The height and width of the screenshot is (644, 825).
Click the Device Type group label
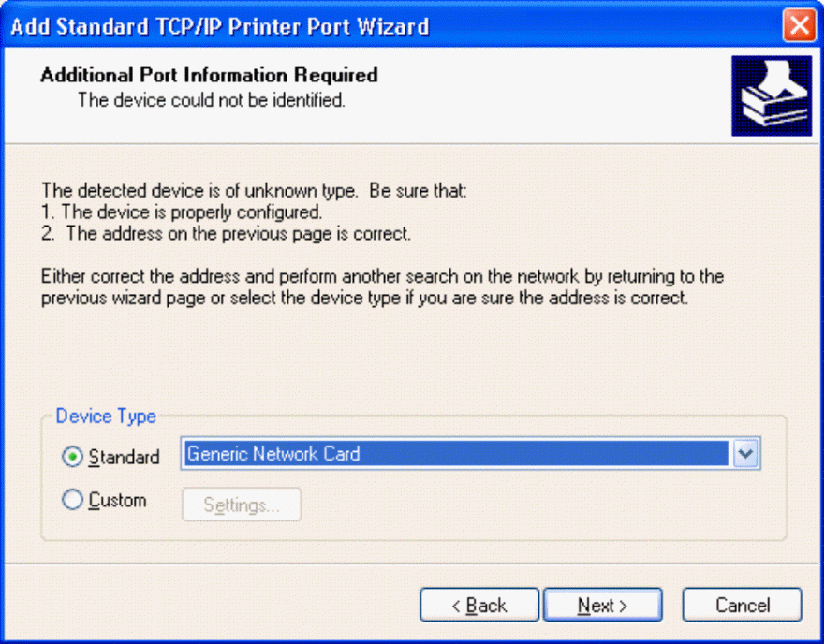coord(106,417)
